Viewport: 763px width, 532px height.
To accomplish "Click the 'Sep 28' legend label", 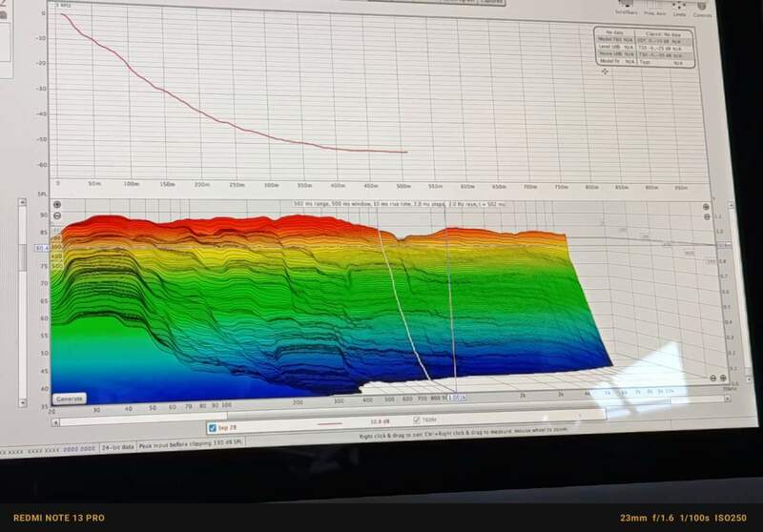I will (x=227, y=427).
